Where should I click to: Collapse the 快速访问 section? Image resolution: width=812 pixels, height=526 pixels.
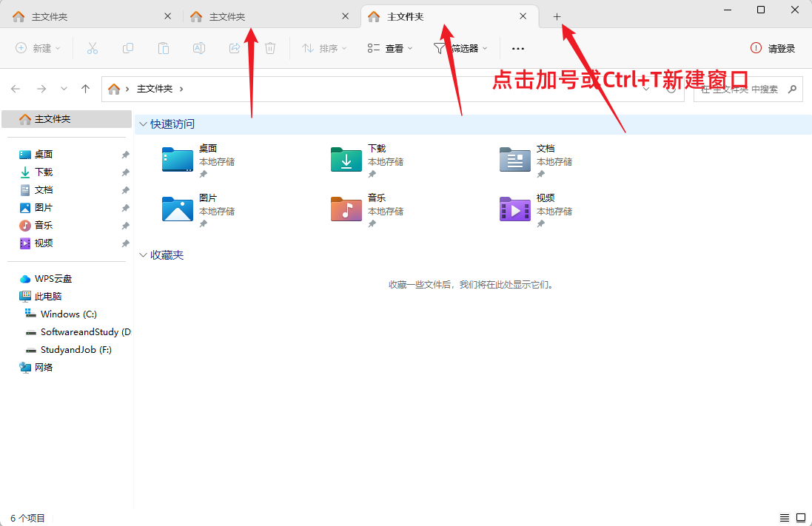[143, 124]
